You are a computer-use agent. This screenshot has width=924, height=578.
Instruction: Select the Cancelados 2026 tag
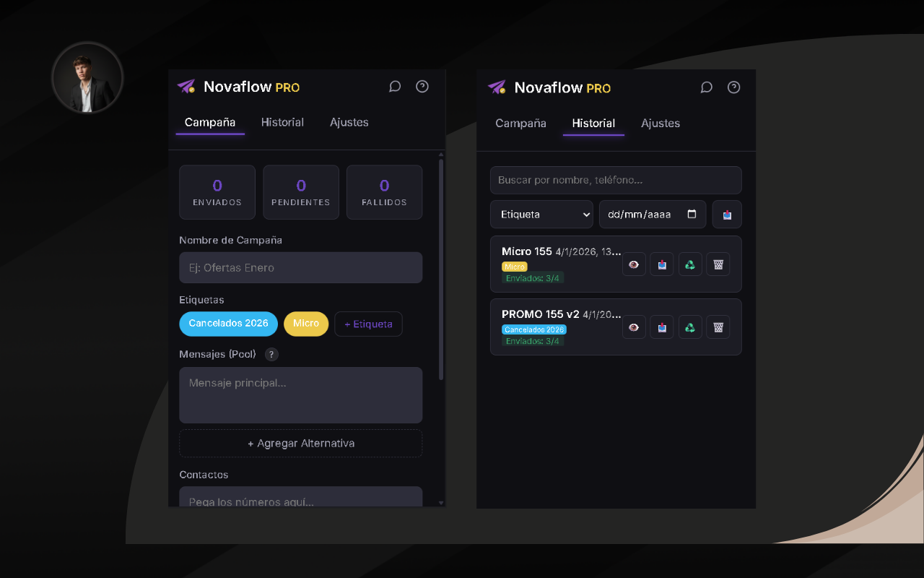pos(228,324)
